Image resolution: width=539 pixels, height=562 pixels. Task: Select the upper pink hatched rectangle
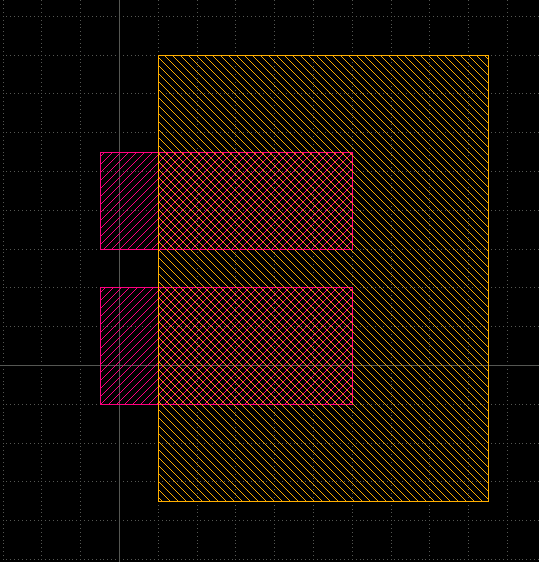point(226,201)
